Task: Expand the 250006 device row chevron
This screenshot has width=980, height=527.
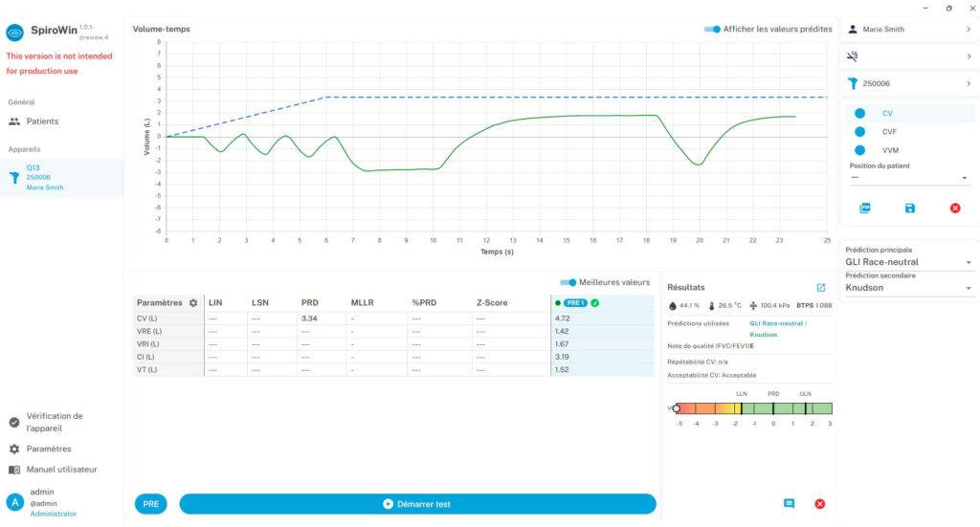Action: 969,83
